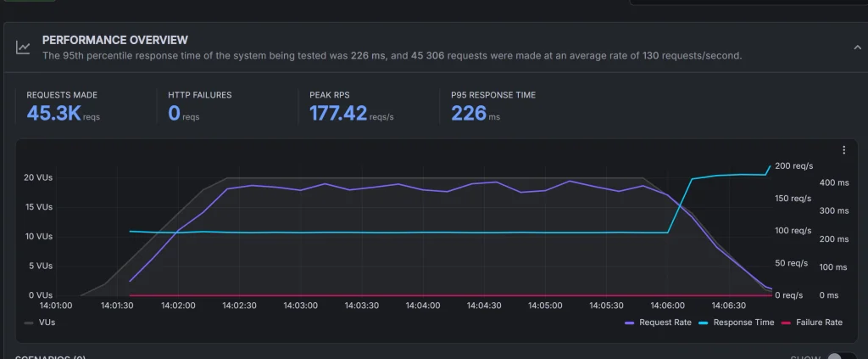Click the 400 ms axis label
This screenshot has width=868, height=359.
pos(835,182)
